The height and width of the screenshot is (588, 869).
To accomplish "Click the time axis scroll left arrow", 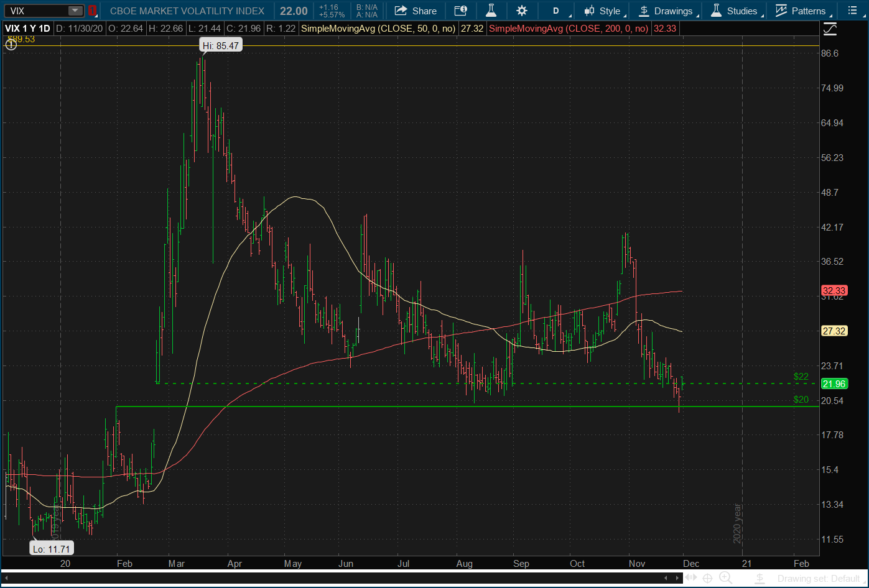I will pyautogui.click(x=7, y=579).
